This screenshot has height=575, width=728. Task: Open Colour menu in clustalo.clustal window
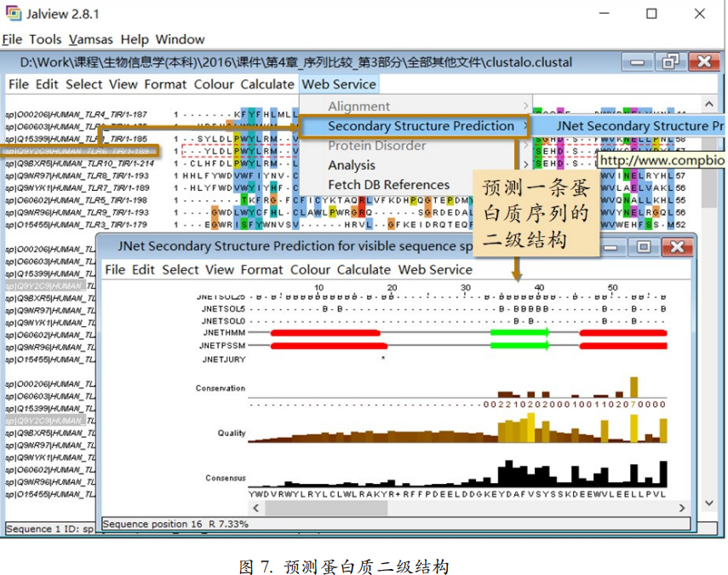[214, 84]
